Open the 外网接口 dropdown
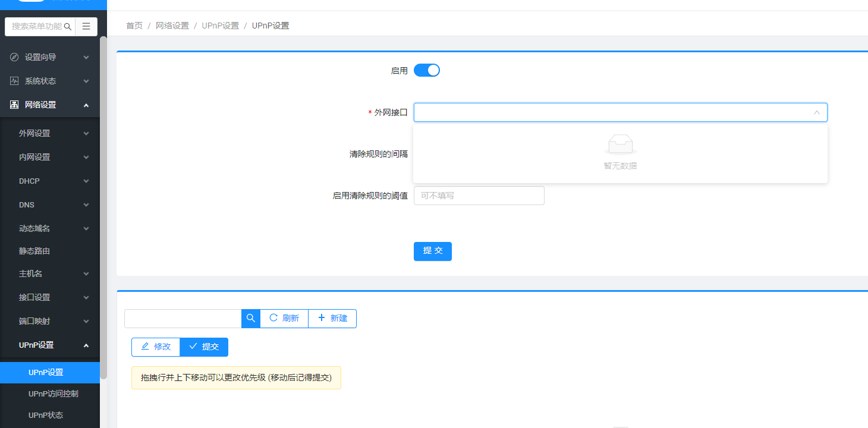The height and width of the screenshot is (428, 868). (619, 112)
